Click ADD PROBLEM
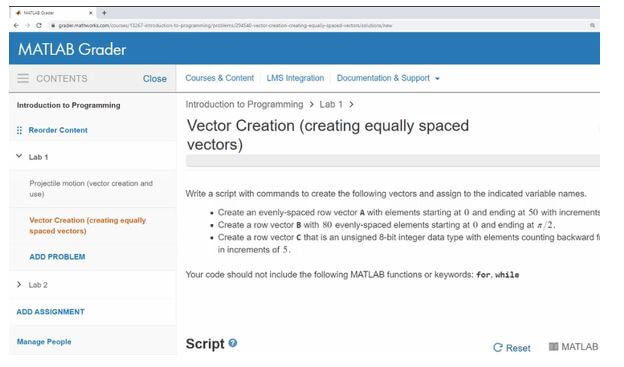The width and height of the screenshot is (624, 367). click(57, 257)
